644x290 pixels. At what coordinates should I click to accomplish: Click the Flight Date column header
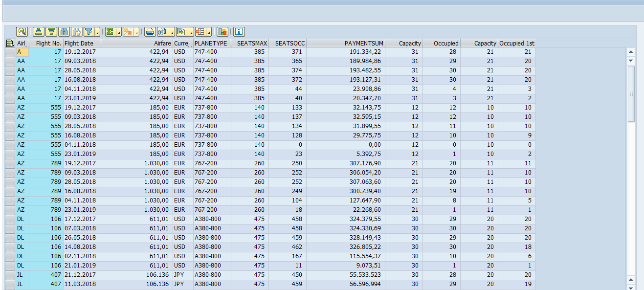tap(82, 44)
